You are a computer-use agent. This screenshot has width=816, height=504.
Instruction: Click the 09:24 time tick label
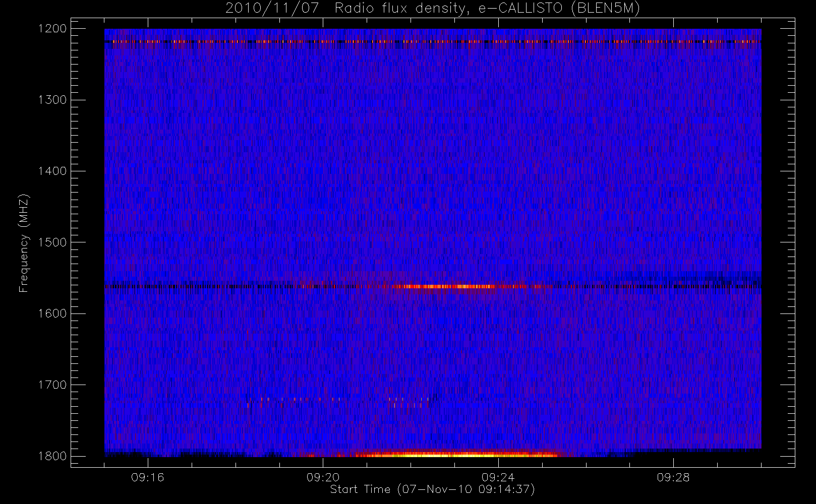pyautogui.click(x=498, y=477)
